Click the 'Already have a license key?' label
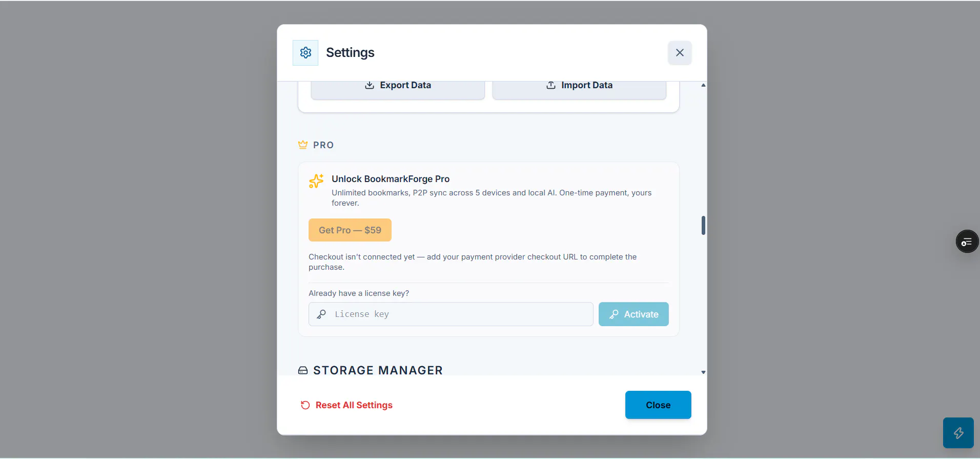 click(359, 293)
